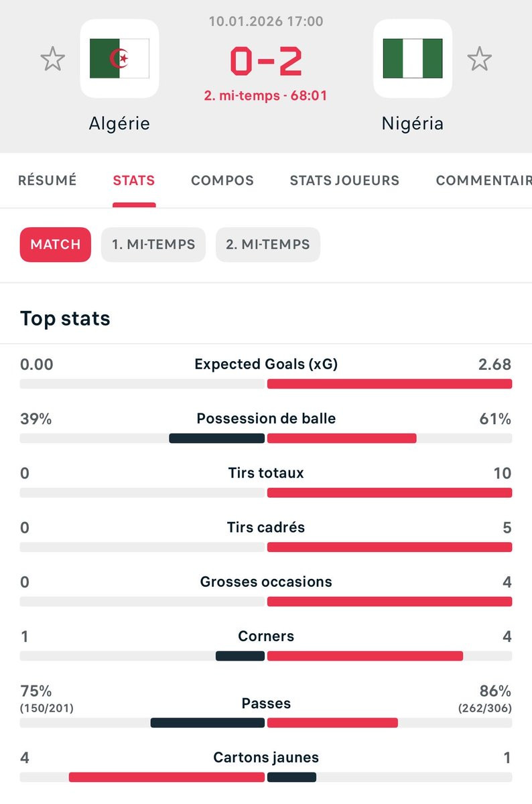Image resolution: width=532 pixels, height=804 pixels.
Task: Click the Algérie team name
Action: point(119,123)
